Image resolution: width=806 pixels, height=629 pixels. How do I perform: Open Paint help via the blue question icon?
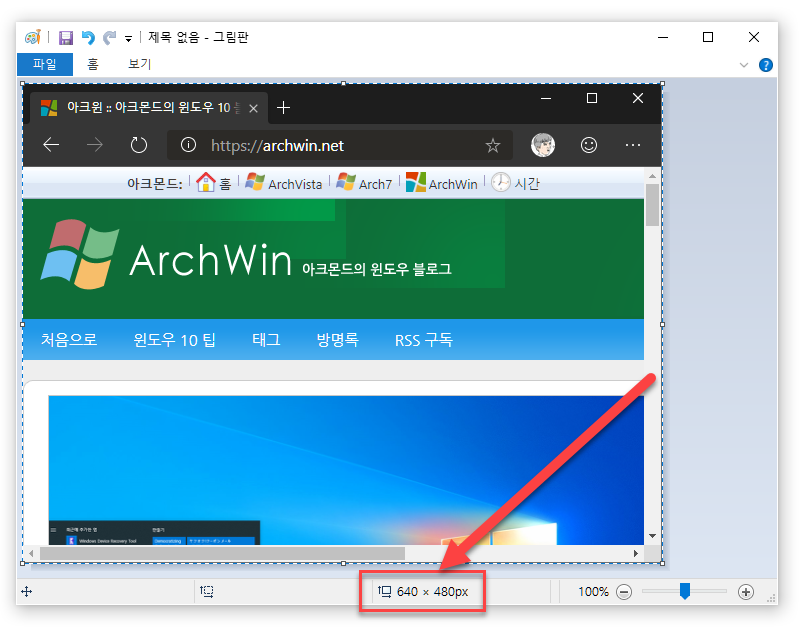pos(765,65)
